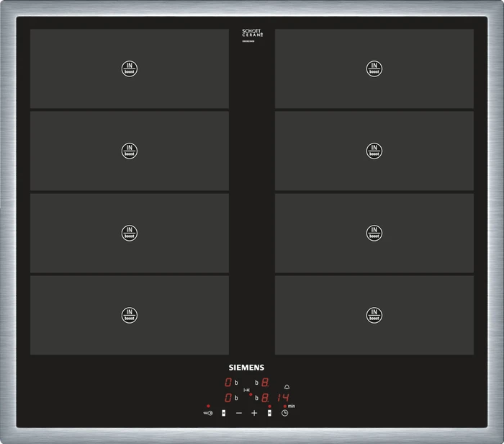The width and height of the screenshot is (504, 444).
Task: Tap the kitchen alarm bell icon
Action: pos(287,387)
